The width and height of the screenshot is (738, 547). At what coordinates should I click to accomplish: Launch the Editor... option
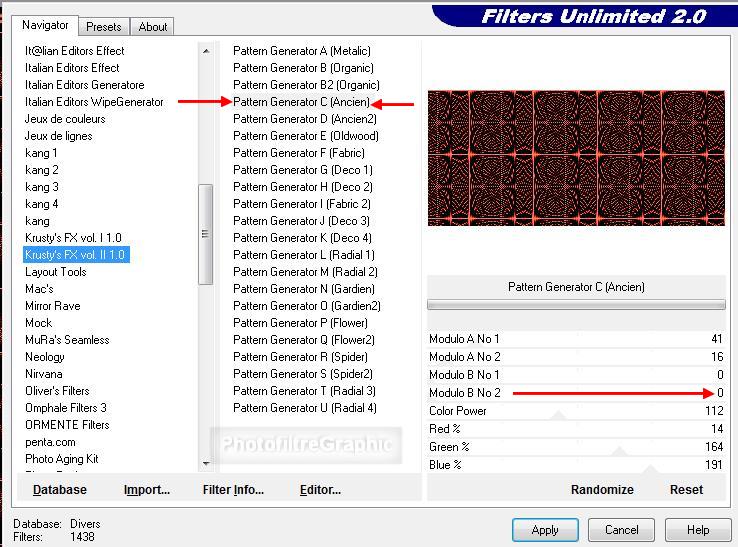coord(320,490)
